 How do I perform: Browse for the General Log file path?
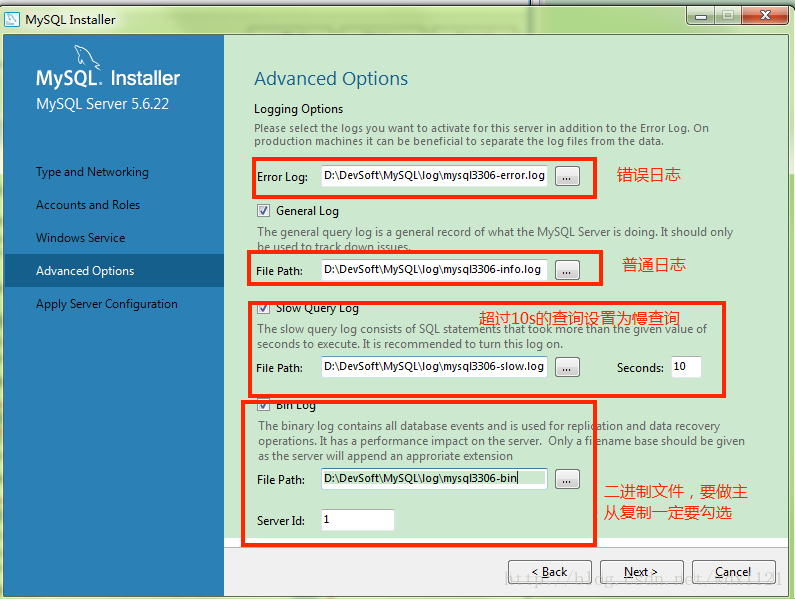point(567,270)
